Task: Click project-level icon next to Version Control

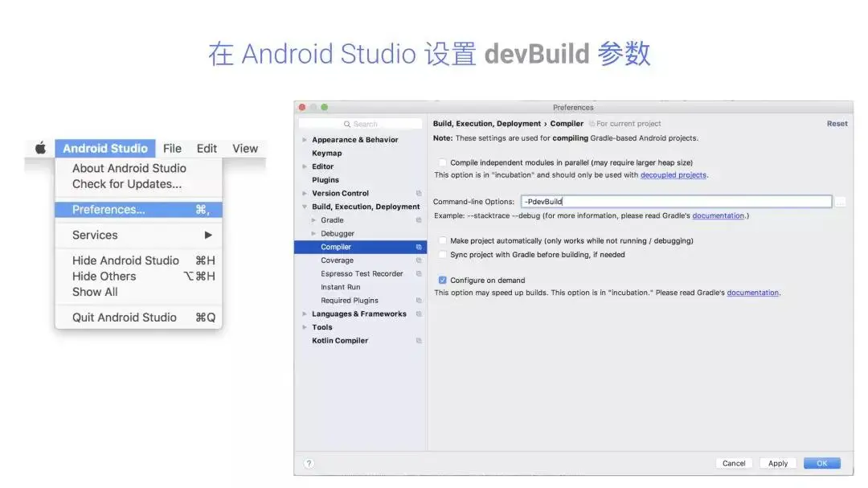Action: (419, 193)
